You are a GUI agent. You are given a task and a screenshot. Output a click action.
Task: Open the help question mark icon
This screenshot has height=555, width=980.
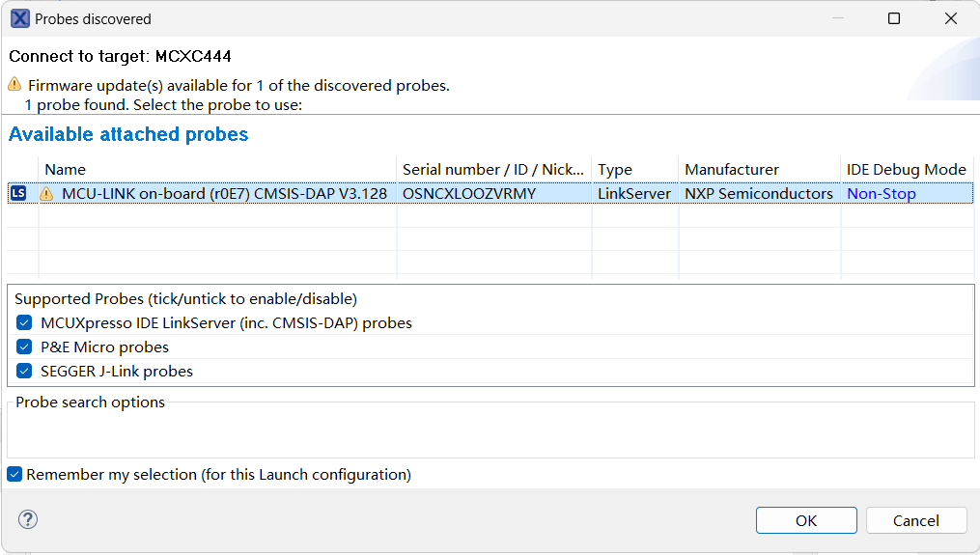(27, 520)
